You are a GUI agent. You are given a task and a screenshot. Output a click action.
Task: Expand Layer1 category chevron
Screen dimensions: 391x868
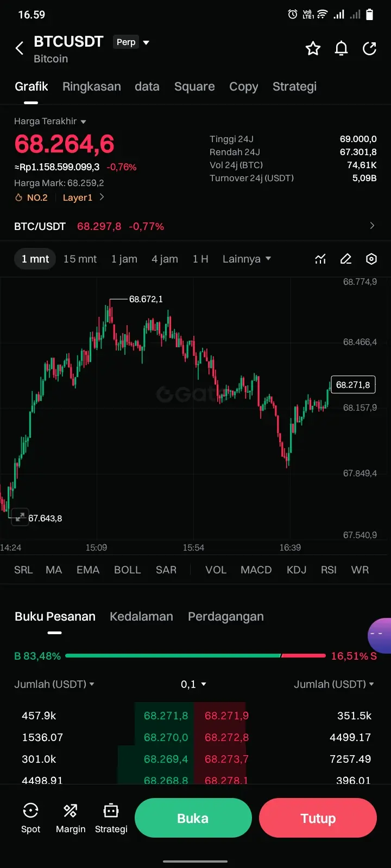pos(102,197)
